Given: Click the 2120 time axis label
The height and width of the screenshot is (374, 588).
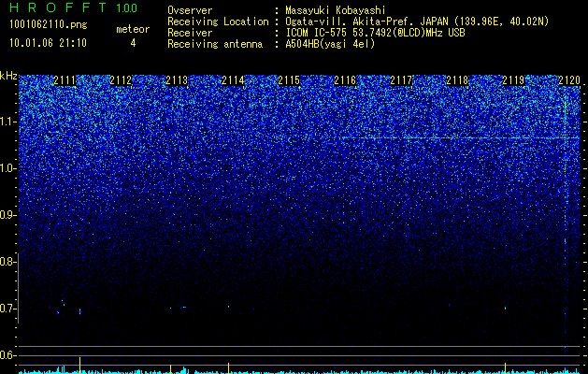Looking at the screenshot, I should tap(569, 80).
